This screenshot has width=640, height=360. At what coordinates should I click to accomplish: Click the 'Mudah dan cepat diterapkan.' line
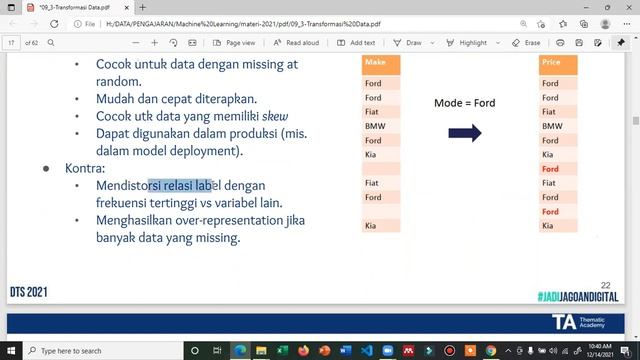click(176, 99)
